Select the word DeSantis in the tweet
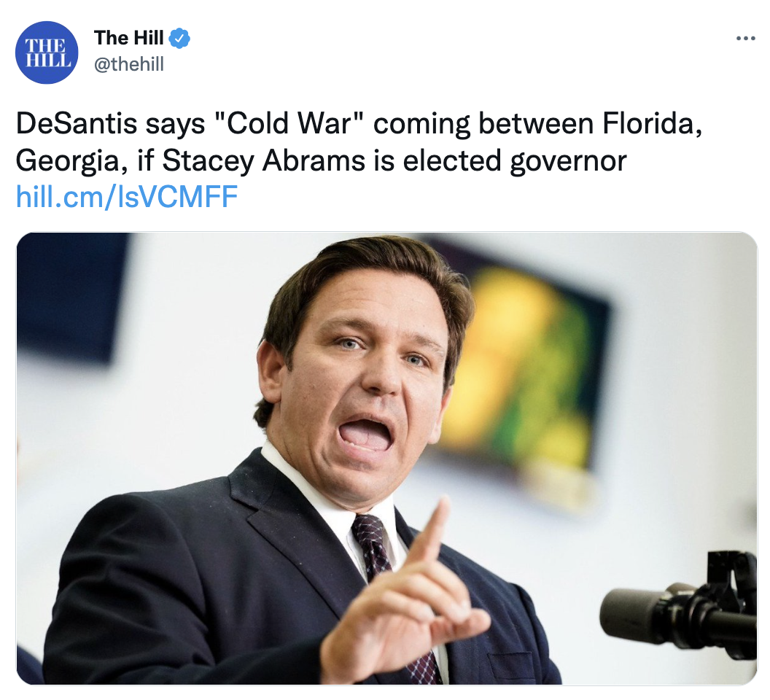 click(76, 122)
